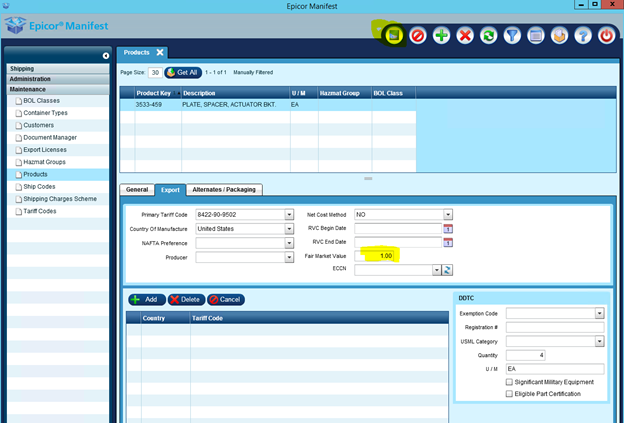The width and height of the screenshot is (624, 423).
Task: Open Customers maintenance page
Action: click(x=39, y=125)
